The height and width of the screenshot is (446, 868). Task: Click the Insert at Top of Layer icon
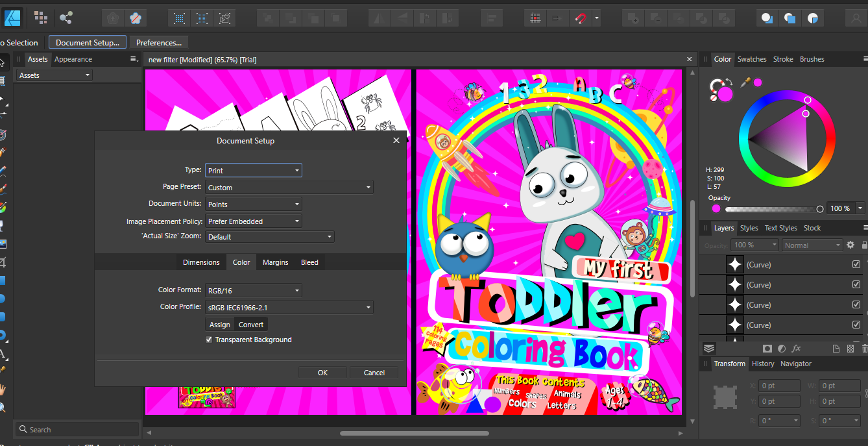pos(790,18)
